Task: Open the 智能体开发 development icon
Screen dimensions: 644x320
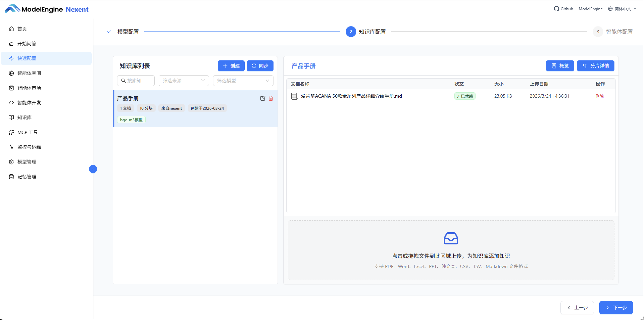Action: pos(12,103)
